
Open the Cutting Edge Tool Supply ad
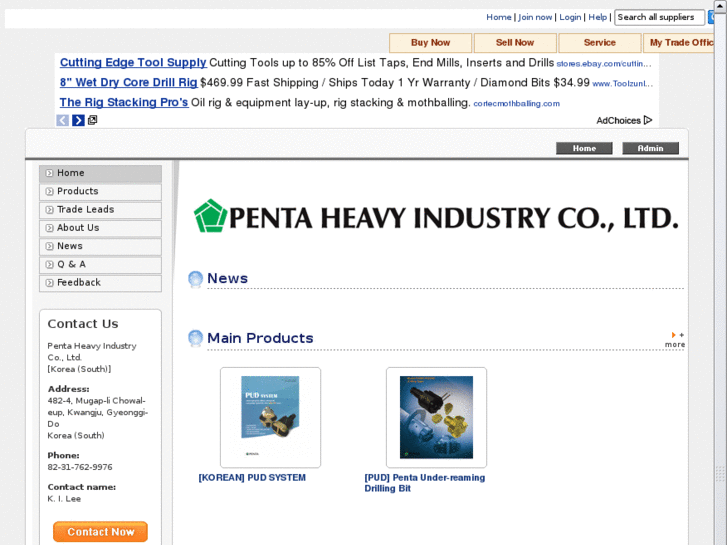coord(133,63)
